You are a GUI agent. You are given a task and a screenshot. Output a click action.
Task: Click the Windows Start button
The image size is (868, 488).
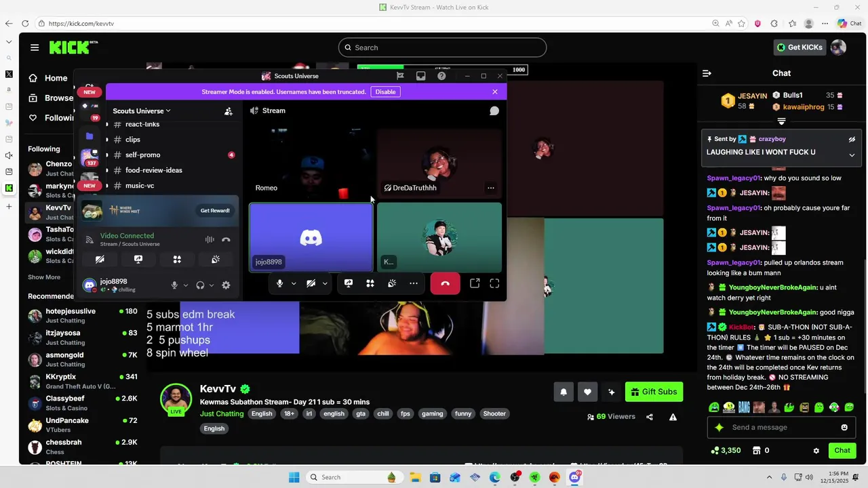[294, 477]
